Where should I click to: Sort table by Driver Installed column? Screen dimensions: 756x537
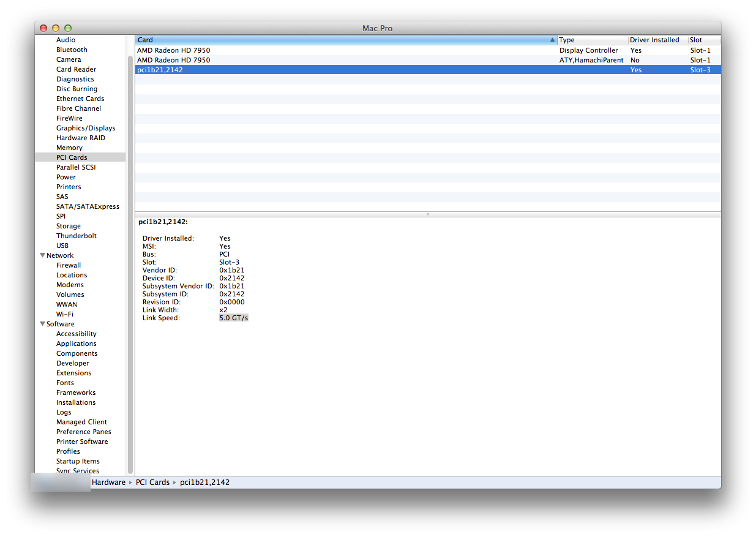[658, 40]
